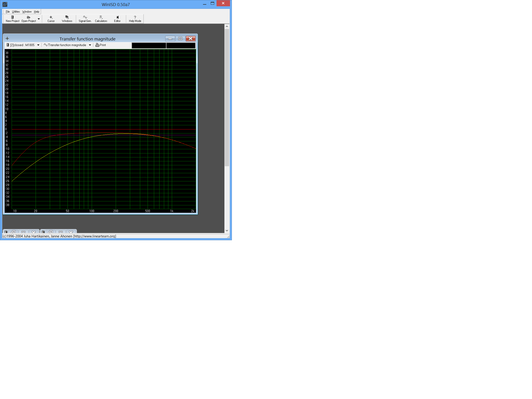
Task: Click the Print button in graph window
Action: (101, 45)
